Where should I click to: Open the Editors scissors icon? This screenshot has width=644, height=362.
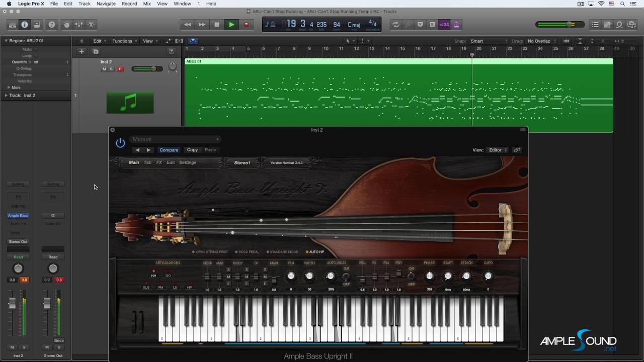tap(91, 24)
